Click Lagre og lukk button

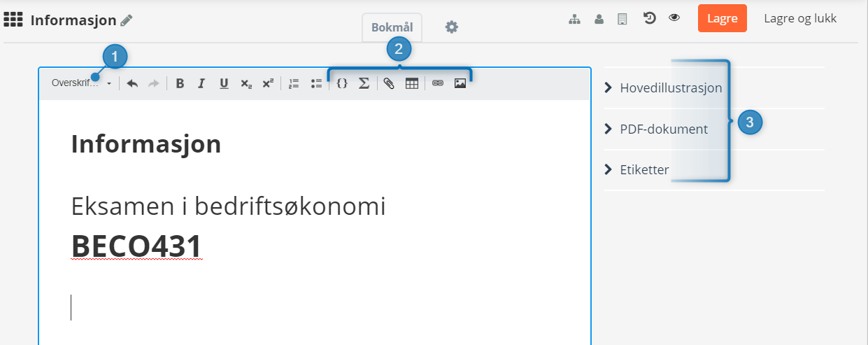click(x=799, y=19)
